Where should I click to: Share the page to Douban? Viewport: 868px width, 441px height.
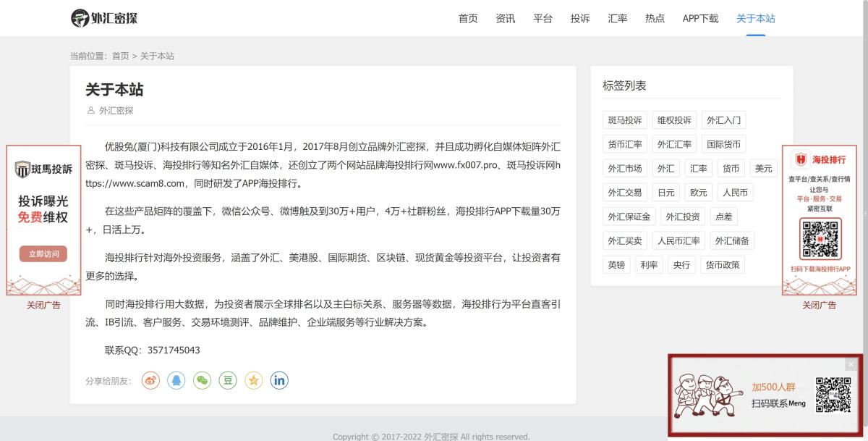click(x=227, y=379)
